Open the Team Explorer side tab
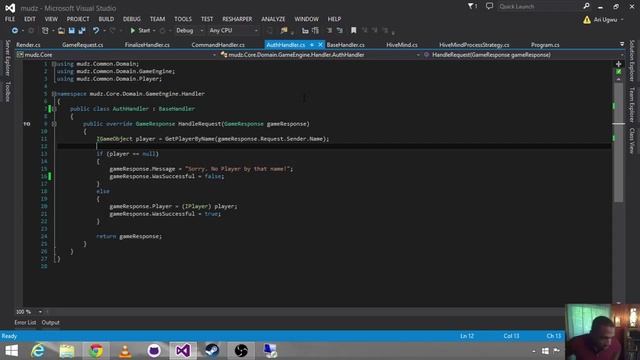This screenshot has width=640, height=360. click(632, 104)
